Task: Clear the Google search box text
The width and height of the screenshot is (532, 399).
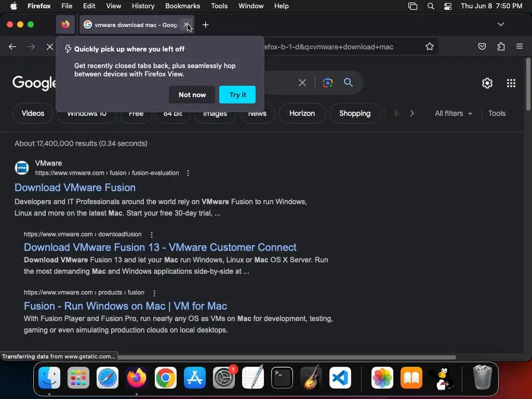Action: click(302, 83)
